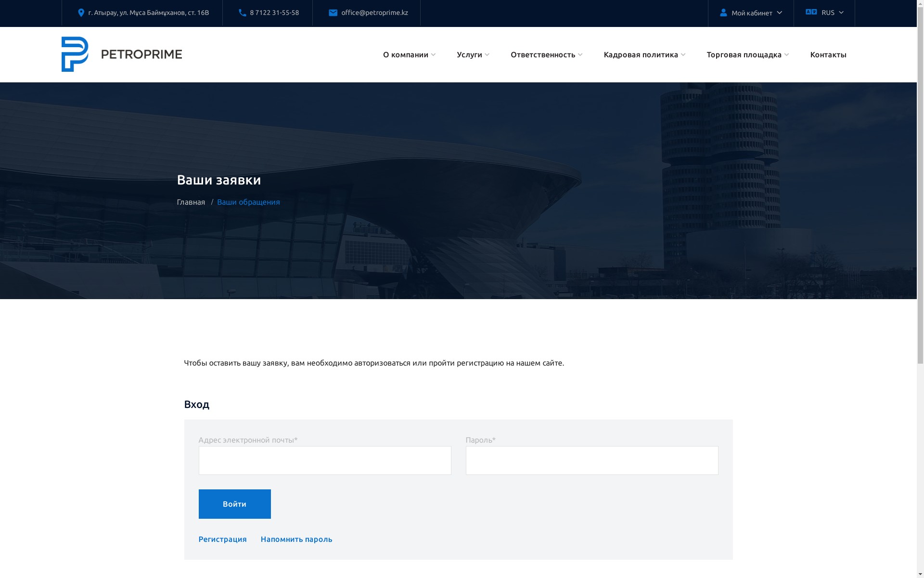The height and width of the screenshot is (578, 924).
Task: Focus the email address input field
Action: click(x=325, y=460)
